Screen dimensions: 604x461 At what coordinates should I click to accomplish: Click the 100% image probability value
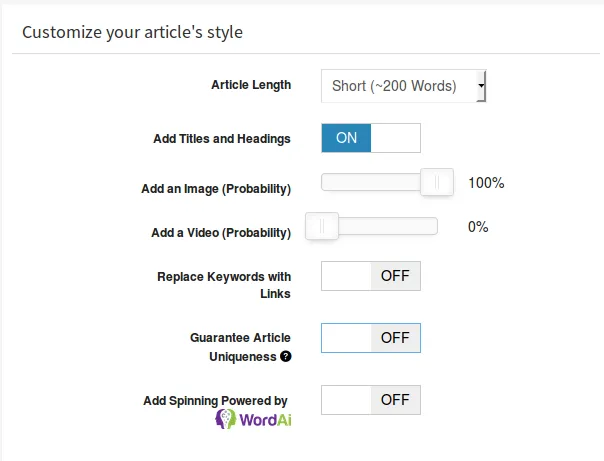(x=486, y=183)
